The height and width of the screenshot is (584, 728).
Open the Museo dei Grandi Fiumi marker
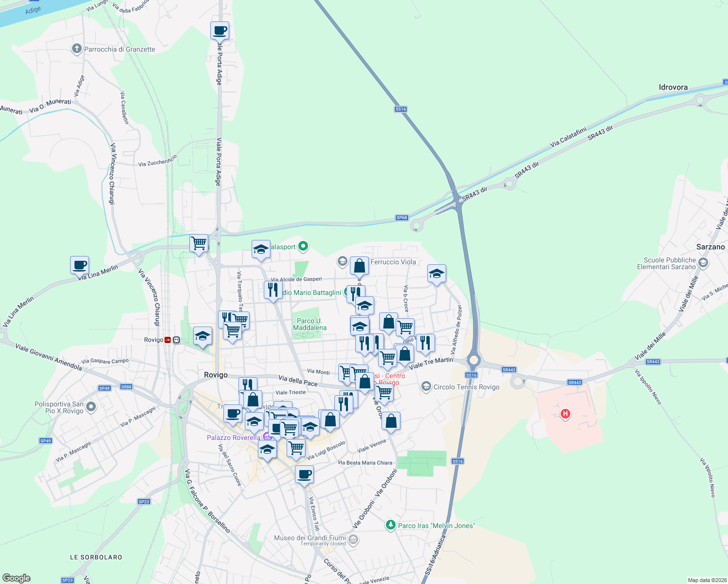pos(353,539)
